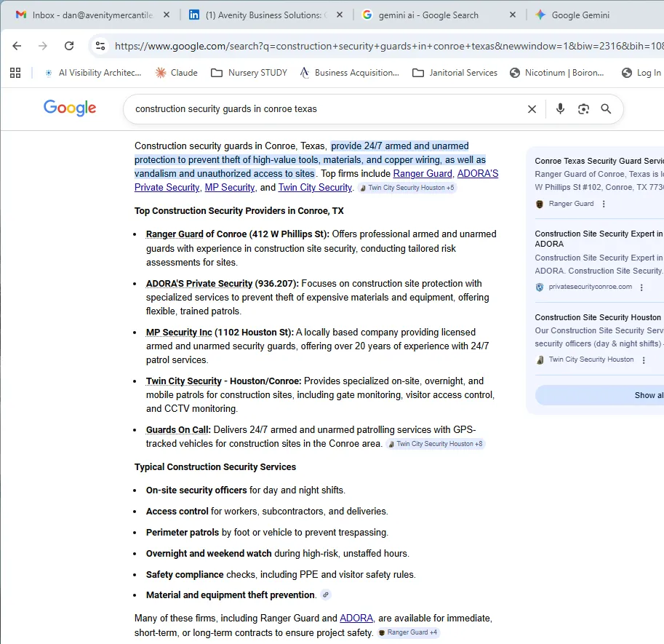Click privatesecurityconroe.com source name
Screen dimensions: 664x644
click(x=591, y=287)
